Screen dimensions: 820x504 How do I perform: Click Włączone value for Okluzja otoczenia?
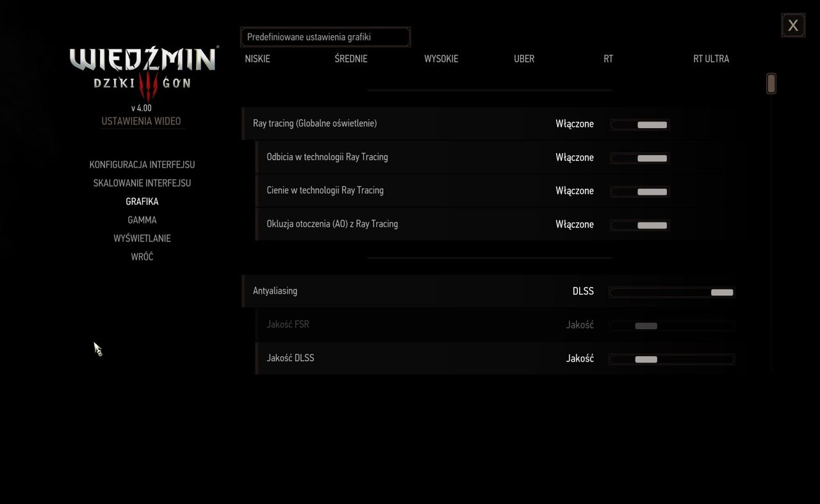(x=575, y=225)
